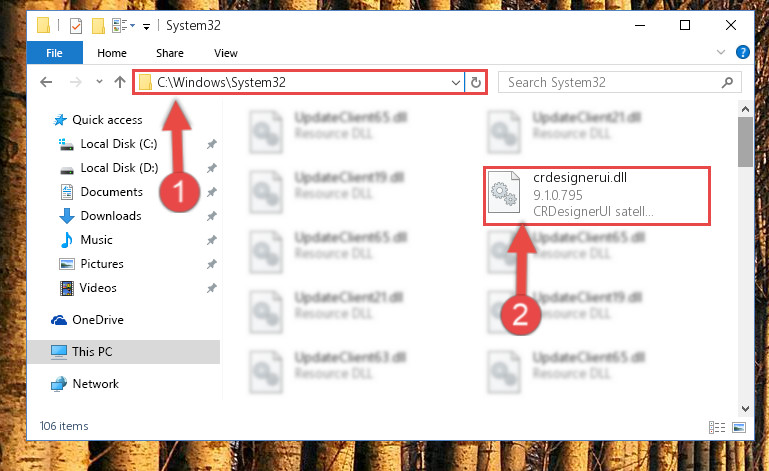769x471 pixels.
Task: Click New Folder icon in quick toolbar
Action: pos(99,26)
